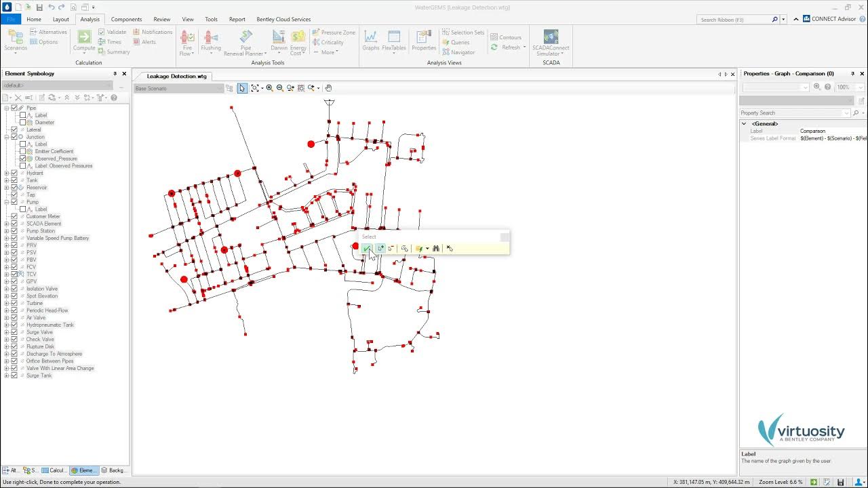Open FlexTables

394,41
